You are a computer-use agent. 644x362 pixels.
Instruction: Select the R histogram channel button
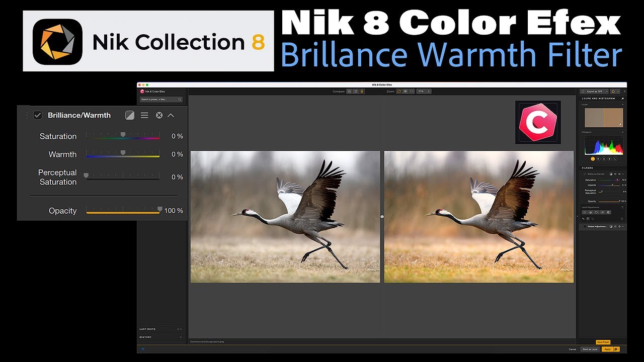click(598, 159)
